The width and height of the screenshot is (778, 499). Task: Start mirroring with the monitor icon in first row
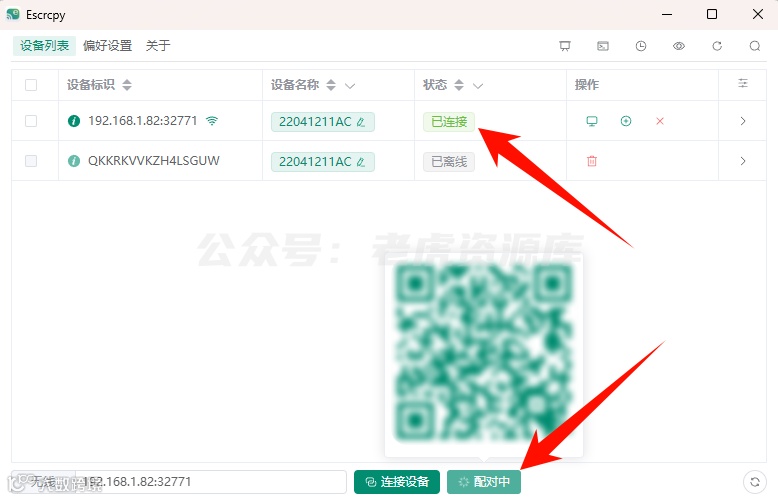pos(591,121)
